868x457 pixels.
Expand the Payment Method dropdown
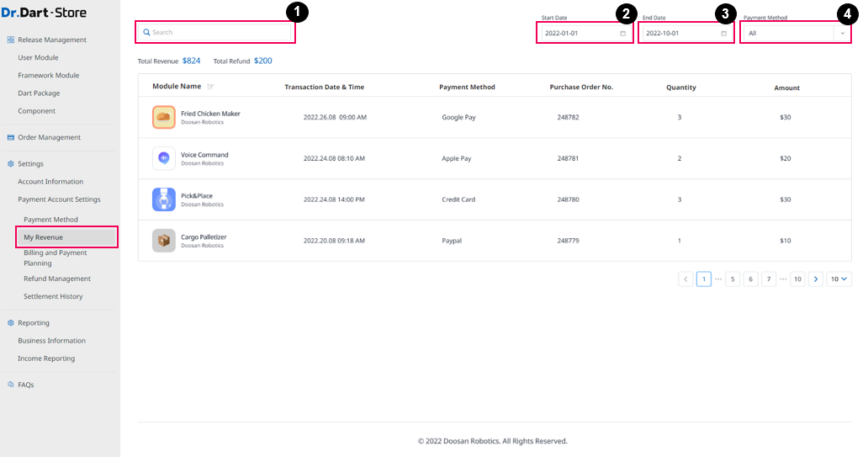click(x=843, y=33)
